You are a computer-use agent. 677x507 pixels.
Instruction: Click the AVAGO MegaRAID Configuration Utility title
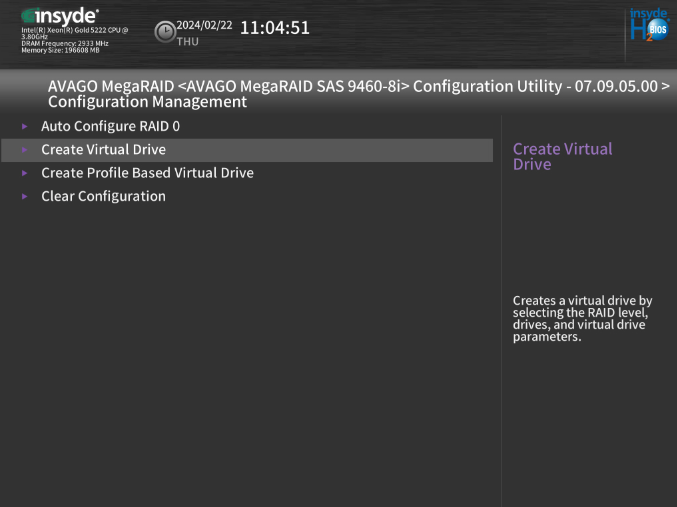click(358, 86)
